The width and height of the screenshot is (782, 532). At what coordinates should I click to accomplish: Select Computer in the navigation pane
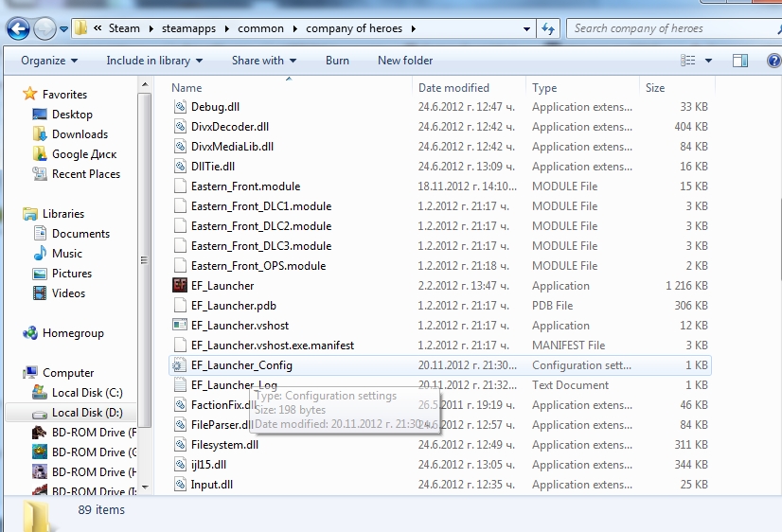(68, 372)
